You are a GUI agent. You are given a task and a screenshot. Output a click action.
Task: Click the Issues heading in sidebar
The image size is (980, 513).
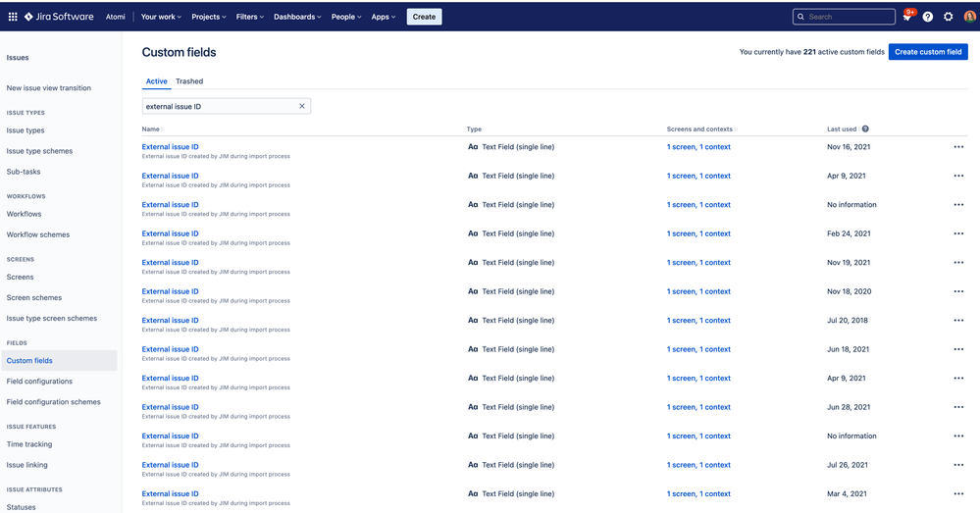coord(18,58)
